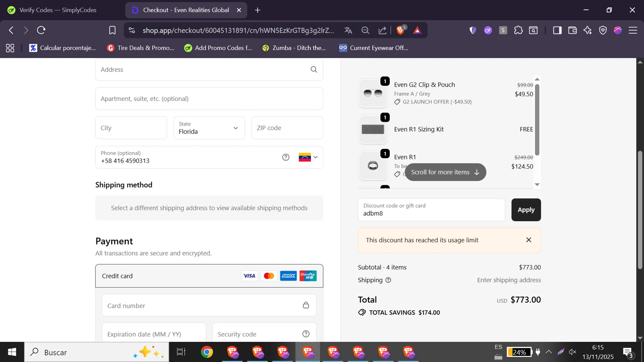Click the translate page icon

click(x=348, y=30)
